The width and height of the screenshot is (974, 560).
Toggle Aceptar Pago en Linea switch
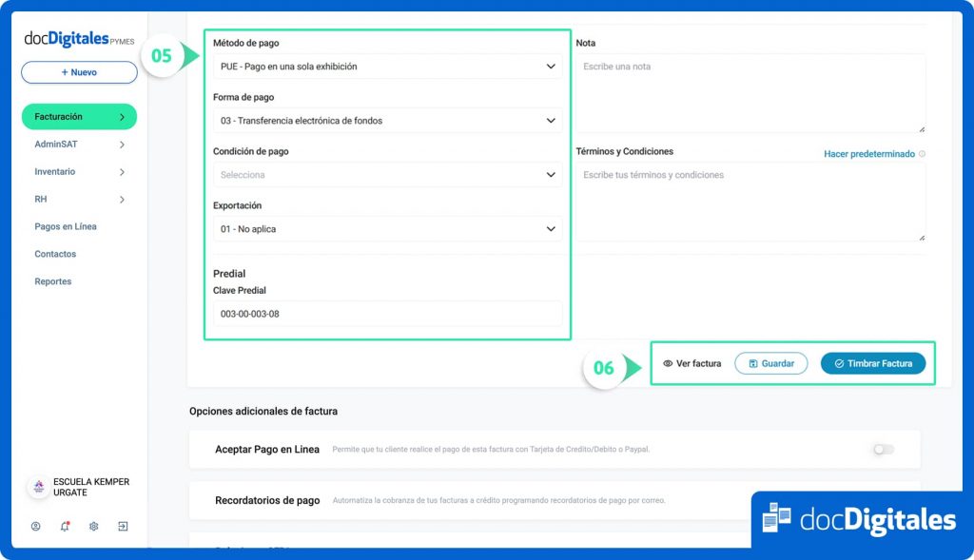(884, 450)
